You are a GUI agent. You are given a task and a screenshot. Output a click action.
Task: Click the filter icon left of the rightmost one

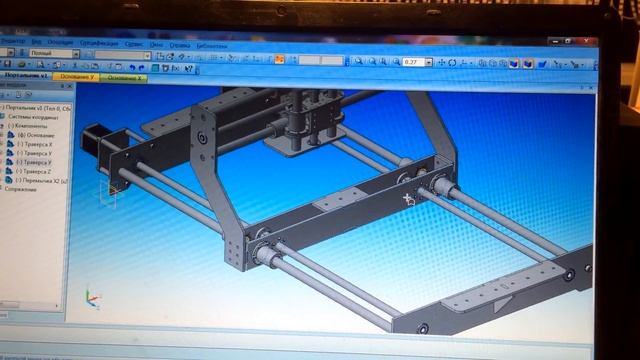[558, 64]
